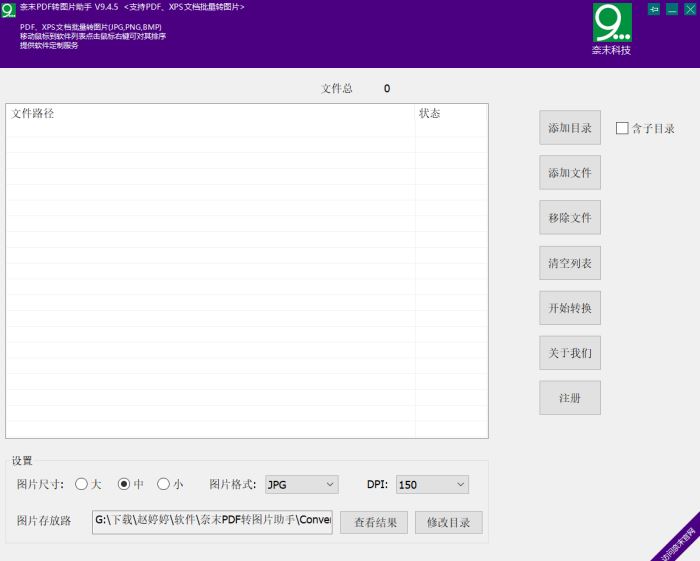
Task: Click the 状态 column header
Action: pyautogui.click(x=451, y=113)
